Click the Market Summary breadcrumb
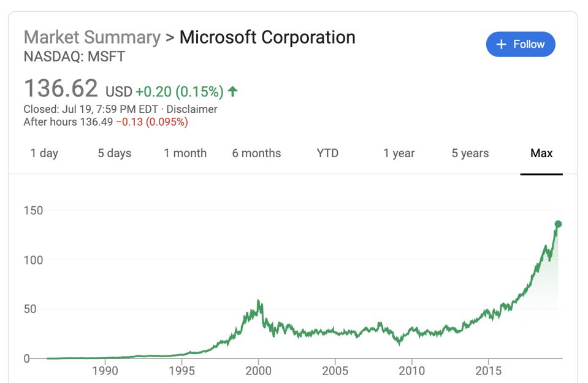This screenshot has height=383, width=588. pyautogui.click(x=92, y=37)
